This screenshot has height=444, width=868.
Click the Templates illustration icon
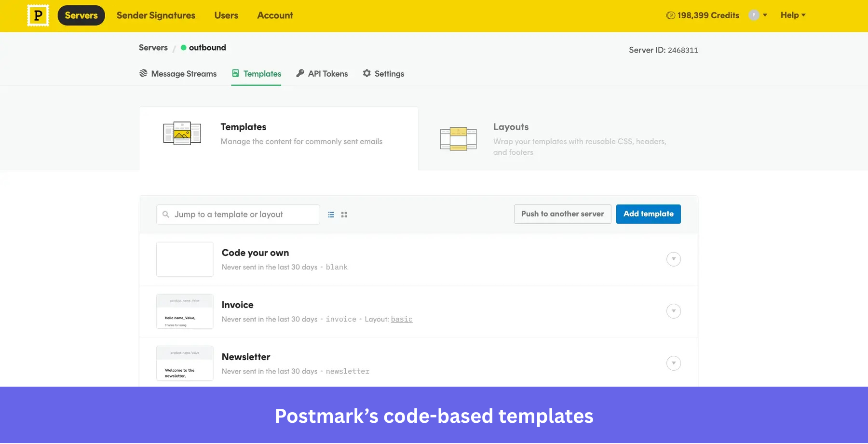(182, 134)
